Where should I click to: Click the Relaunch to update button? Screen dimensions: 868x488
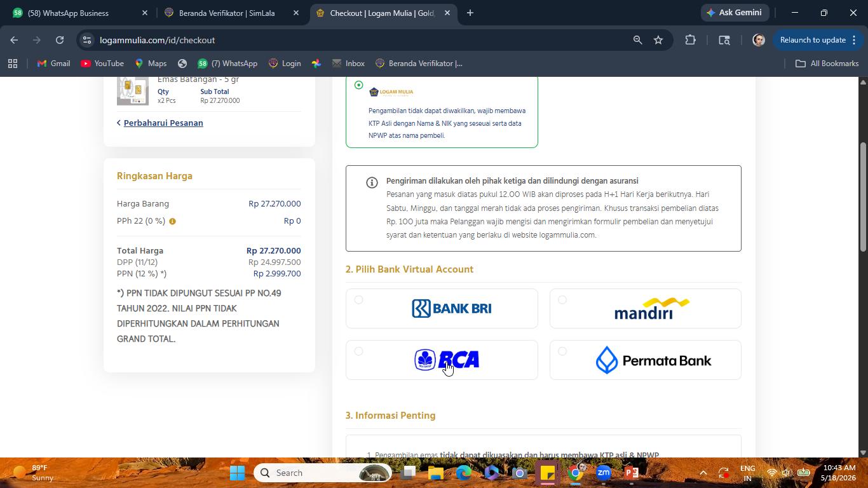coord(813,40)
